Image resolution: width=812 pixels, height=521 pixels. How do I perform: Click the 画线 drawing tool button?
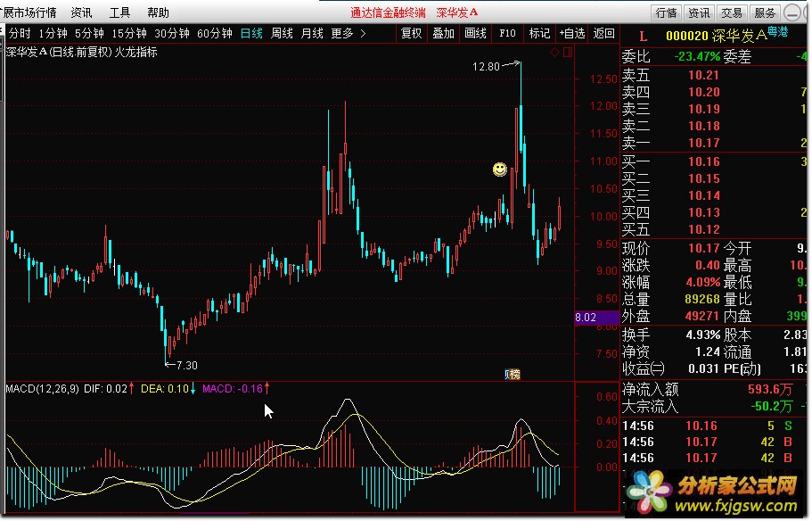pyautogui.click(x=475, y=34)
